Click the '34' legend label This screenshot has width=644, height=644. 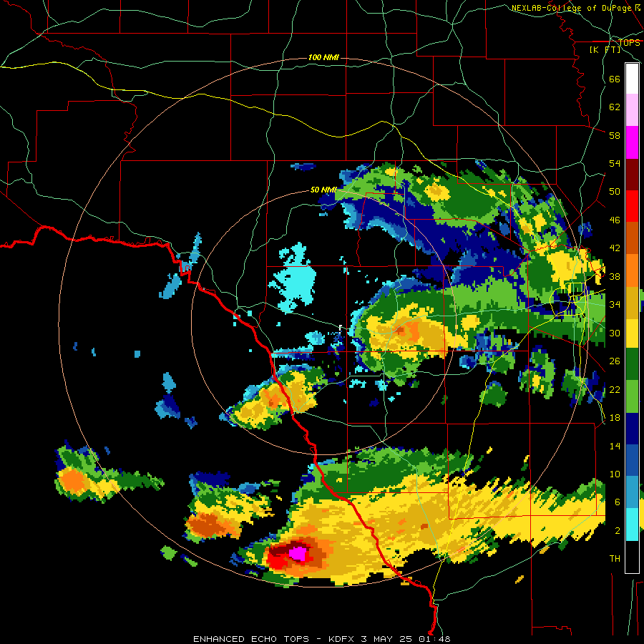(615, 305)
